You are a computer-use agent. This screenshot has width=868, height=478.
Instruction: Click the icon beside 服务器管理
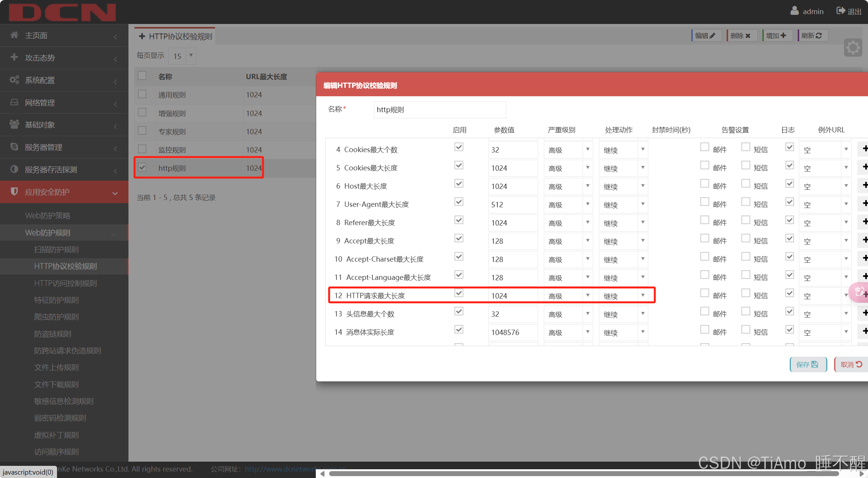(14, 146)
